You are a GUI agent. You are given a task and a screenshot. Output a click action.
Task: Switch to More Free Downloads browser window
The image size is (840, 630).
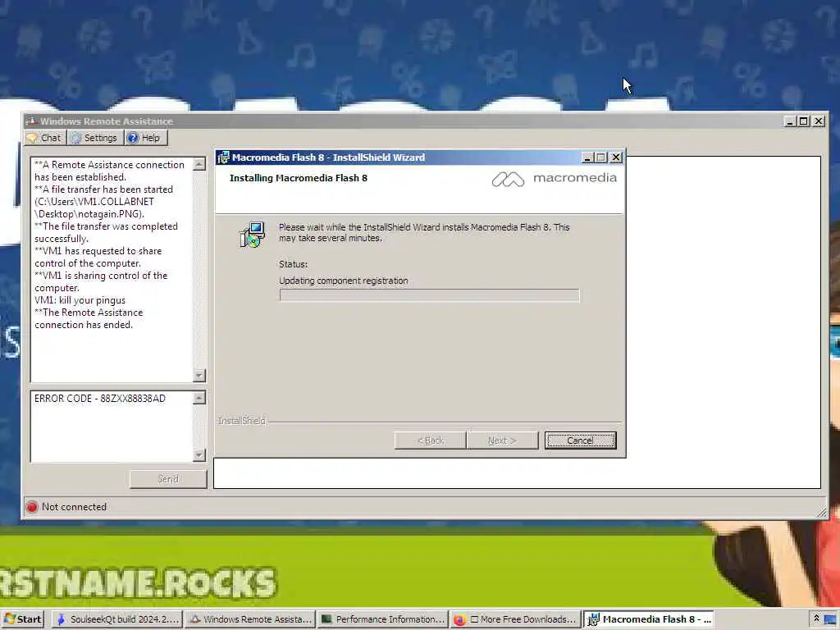tap(515, 619)
